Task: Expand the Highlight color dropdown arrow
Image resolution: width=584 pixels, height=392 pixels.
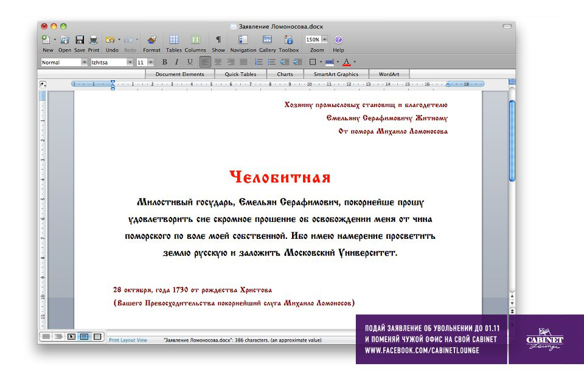Action: [338, 62]
